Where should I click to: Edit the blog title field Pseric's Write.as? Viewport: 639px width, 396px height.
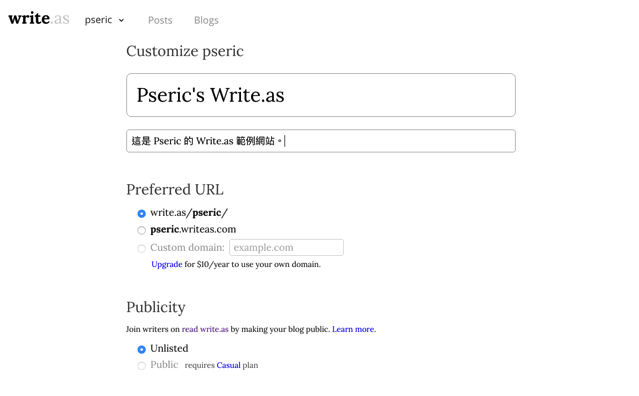321,95
